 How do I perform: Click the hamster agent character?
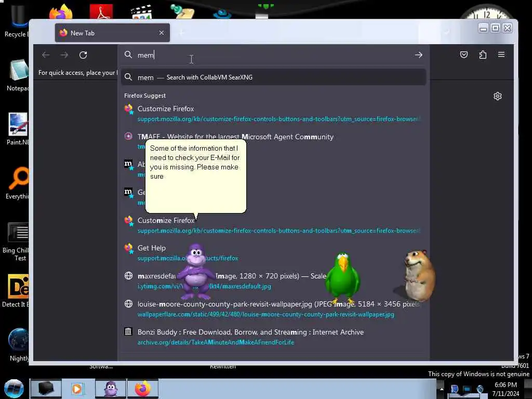(x=419, y=275)
